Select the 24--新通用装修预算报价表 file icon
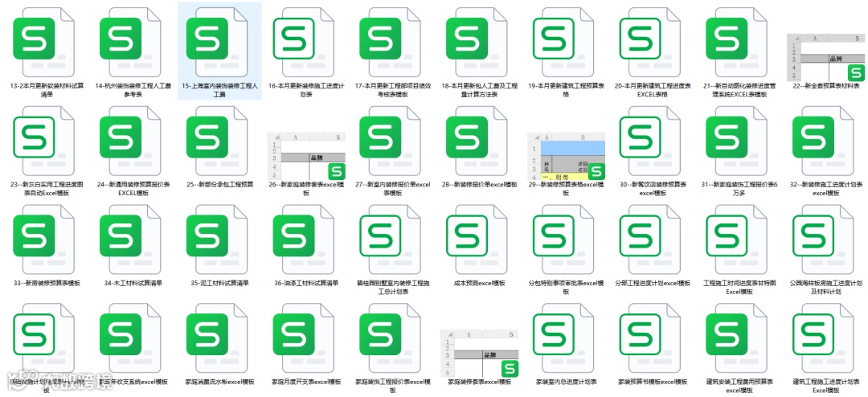 pos(130,140)
